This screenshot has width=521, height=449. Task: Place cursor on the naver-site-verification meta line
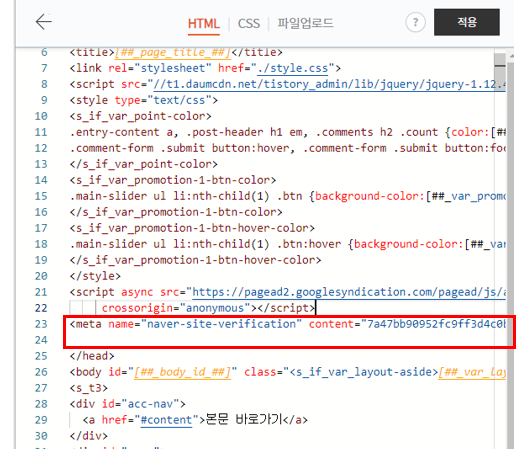(288, 324)
